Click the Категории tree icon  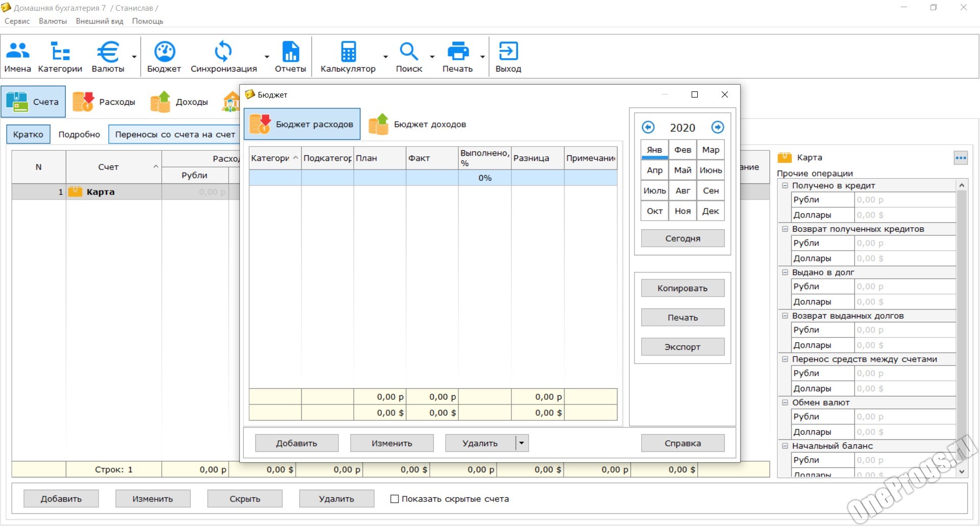click(60, 51)
